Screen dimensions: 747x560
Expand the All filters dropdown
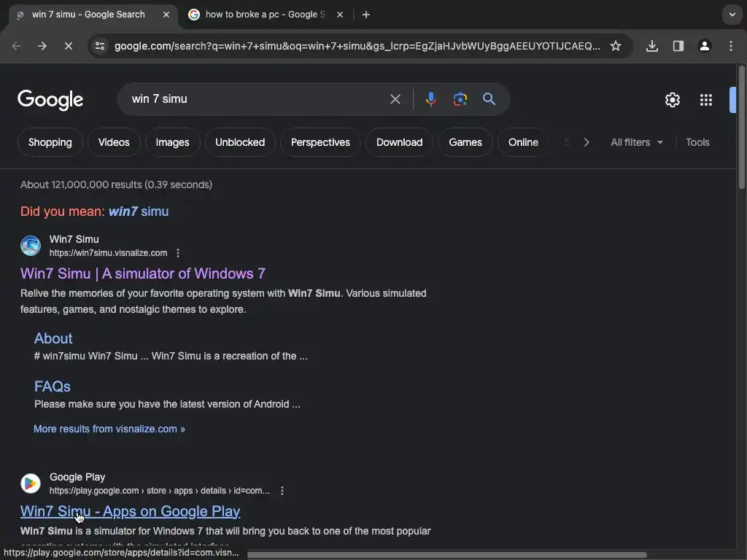(x=636, y=142)
